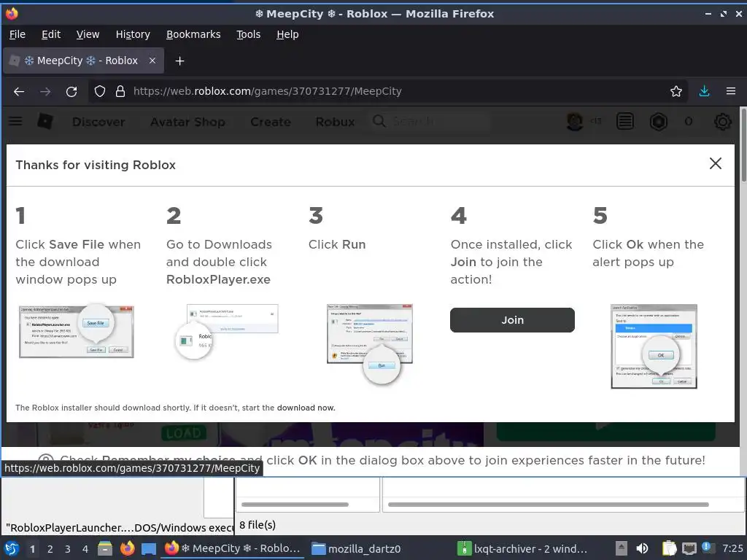747x560 pixels.
Task: Select the MeepCity - Roblox browser tab
Action: click(83, 61)
